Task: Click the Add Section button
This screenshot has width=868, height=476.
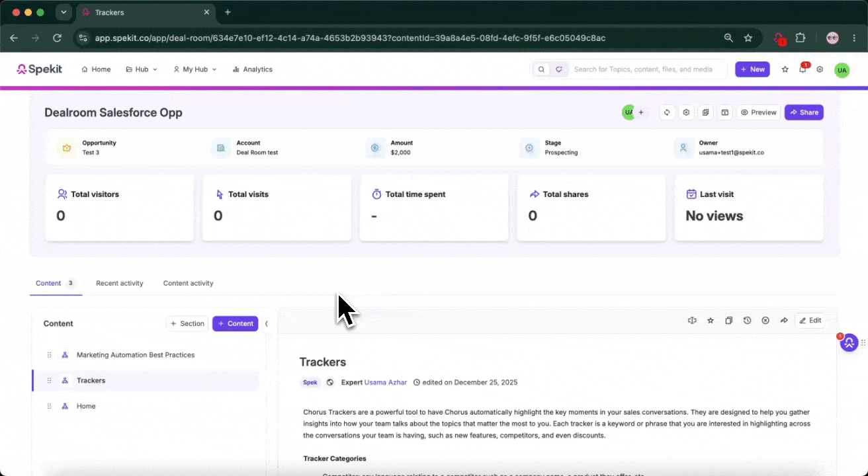Action: point(187,324)
